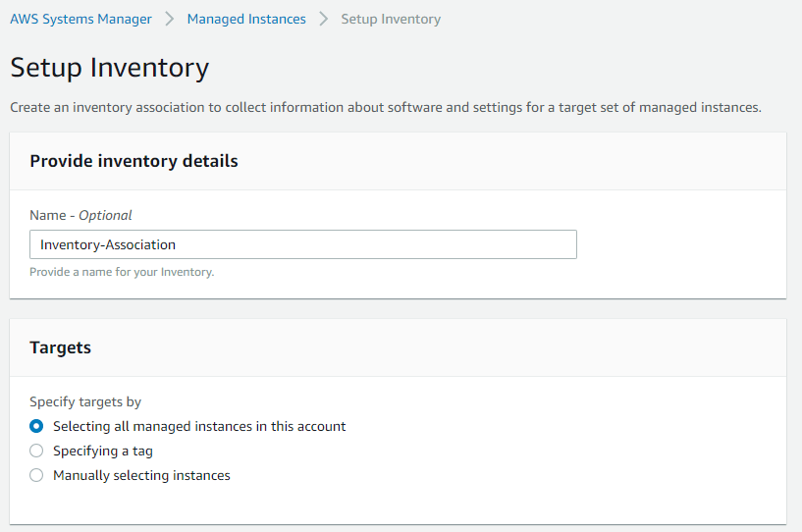Screen dimensions: 802x532
Task: Click the 'Manually selecting instances' label text
Action: click(141, 476)
